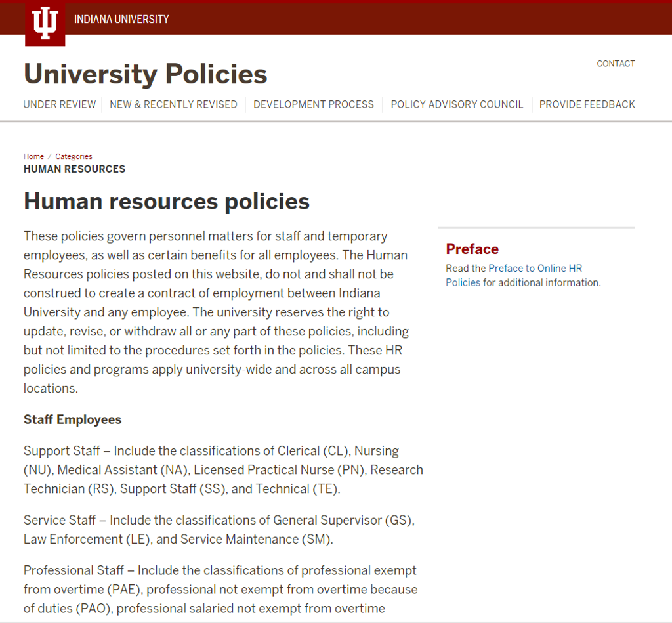Select the Under Review menu item

click(60, 104)
